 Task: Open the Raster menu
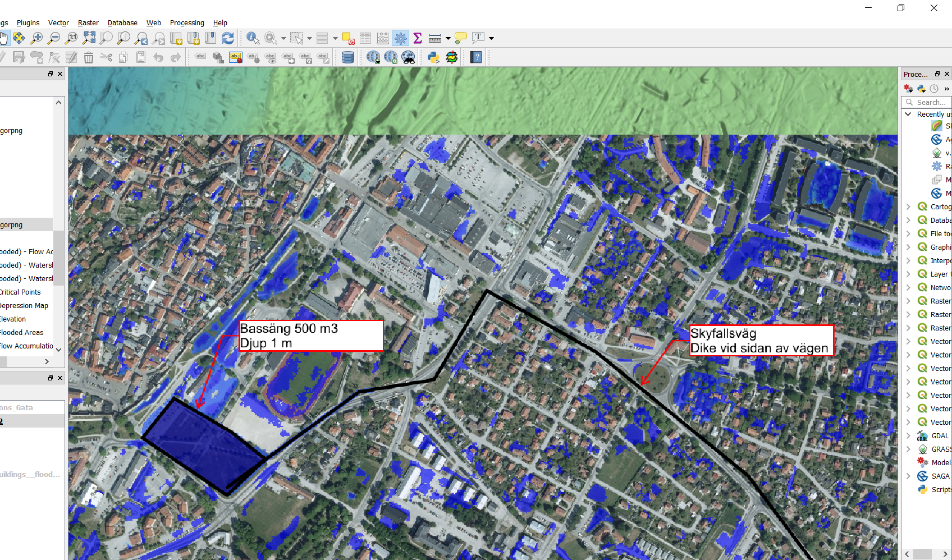pos(88,23)
